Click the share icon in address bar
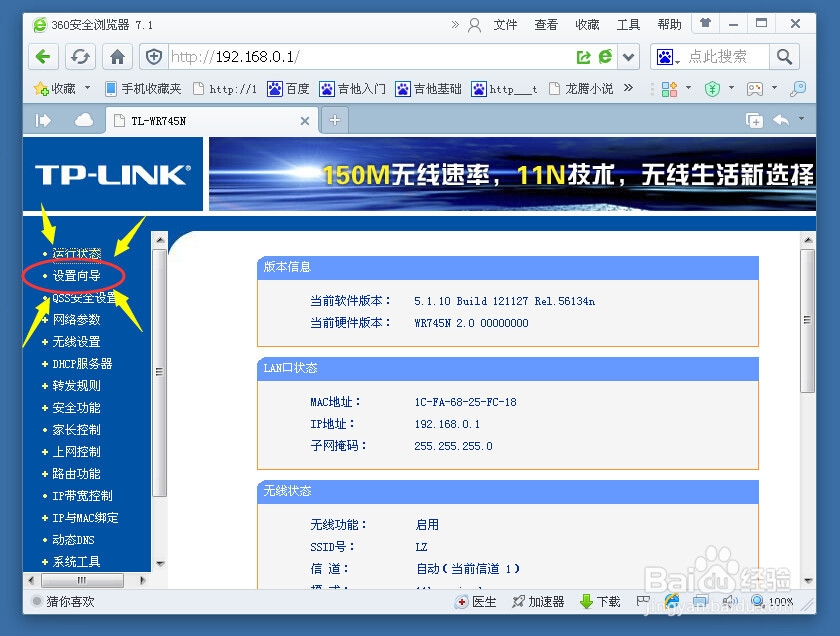Image resolution: width=840 pixels, height=636 pixels. [x=583, y=57]
